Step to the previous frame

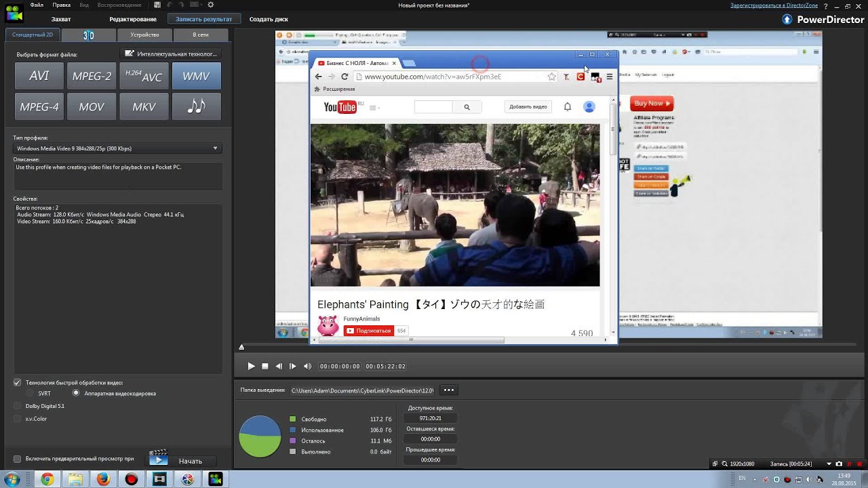click(279, 366)
